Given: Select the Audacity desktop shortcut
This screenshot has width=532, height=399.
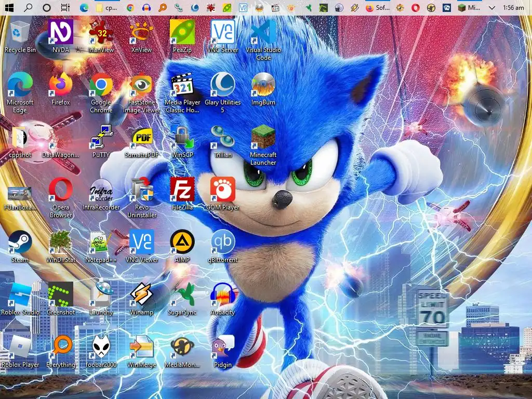Looking at the screenshot, I should [222, 299].
